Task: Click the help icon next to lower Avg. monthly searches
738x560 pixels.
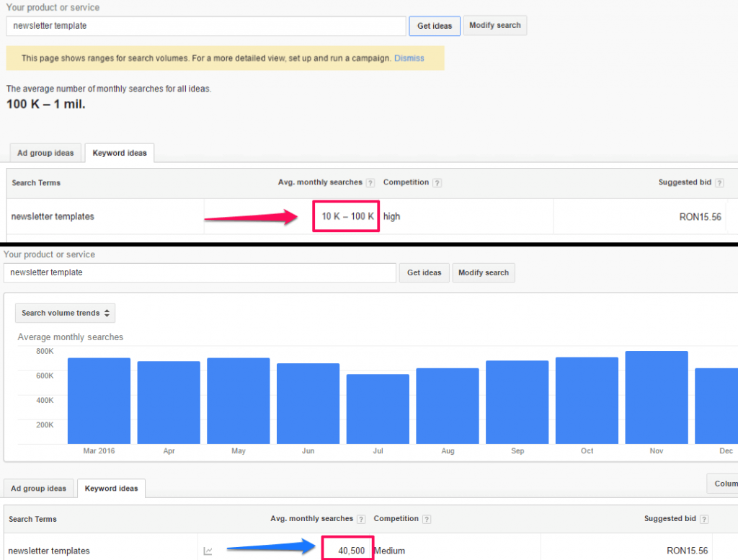Action: click(360, 518)
